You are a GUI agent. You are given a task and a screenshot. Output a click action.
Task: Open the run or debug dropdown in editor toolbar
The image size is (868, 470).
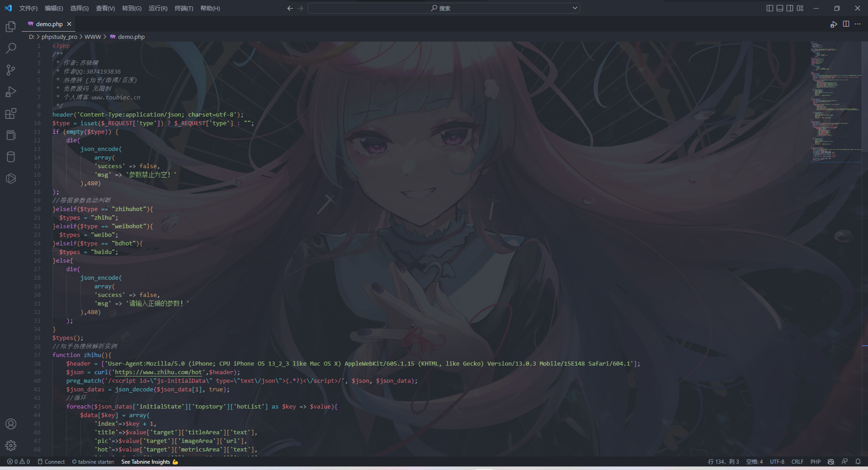tap(834, 24)
